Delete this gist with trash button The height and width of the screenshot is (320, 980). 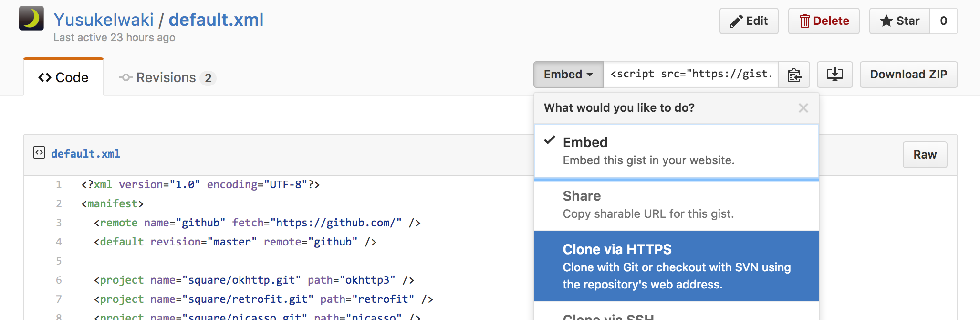[824, 21]
